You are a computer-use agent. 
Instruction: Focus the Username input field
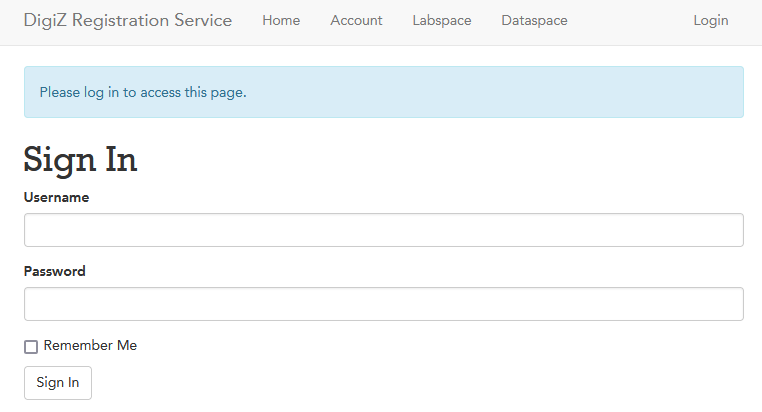383,230
